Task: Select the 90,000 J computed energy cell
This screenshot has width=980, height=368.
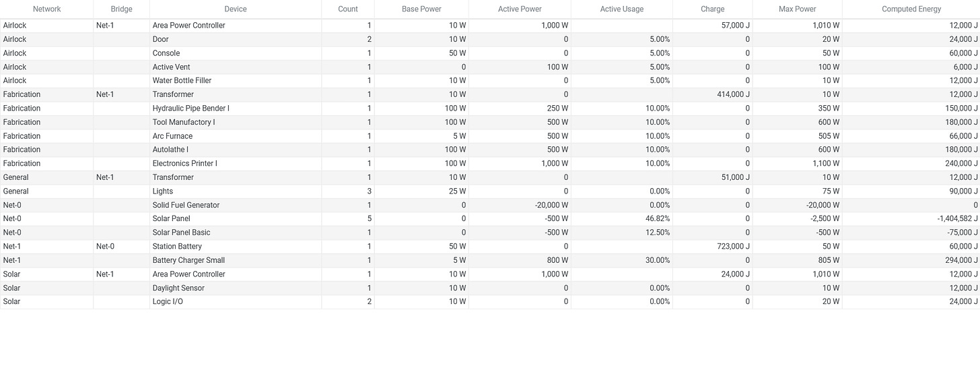Action: tap(911, 191)
